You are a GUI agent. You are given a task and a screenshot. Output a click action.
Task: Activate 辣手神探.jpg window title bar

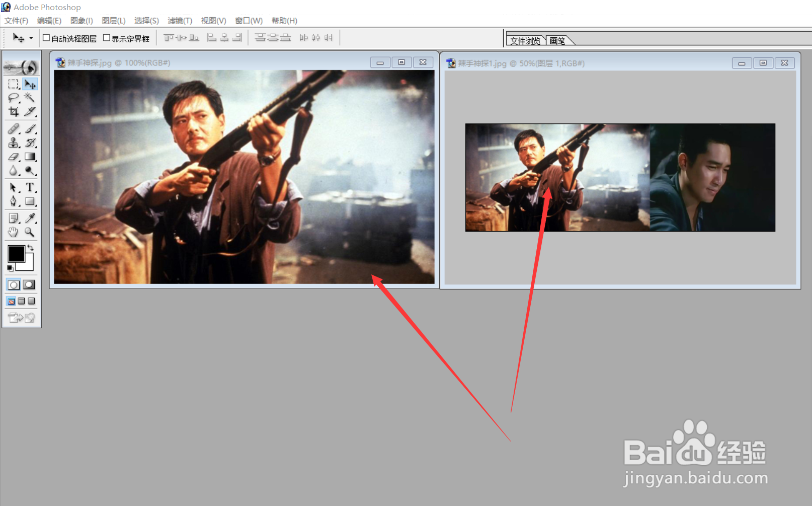pyautogui.click(x=244, y=62)
